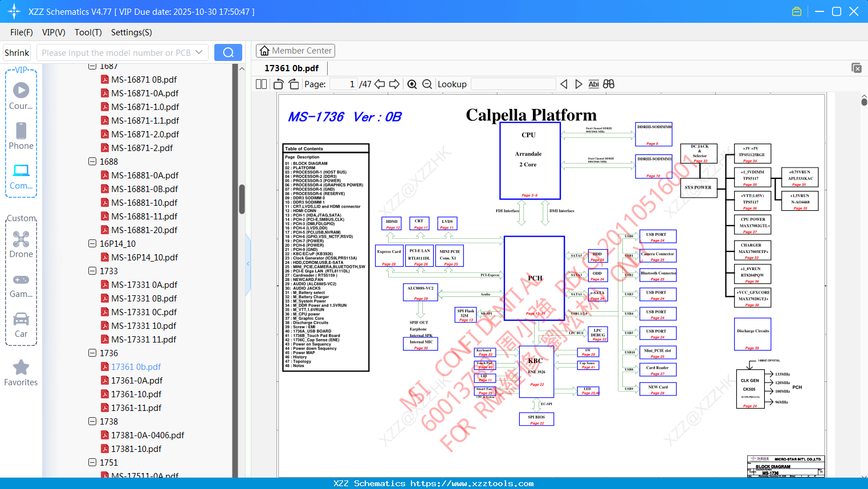Click the PDF viewer scrollbar thumb

(x=864, y=103)
